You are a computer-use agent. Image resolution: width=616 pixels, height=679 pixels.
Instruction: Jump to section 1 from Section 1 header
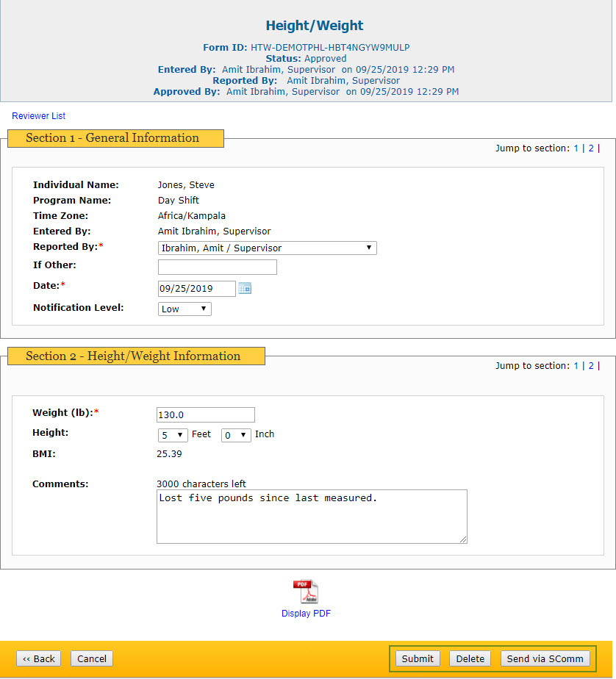click(x=576, y=148)
